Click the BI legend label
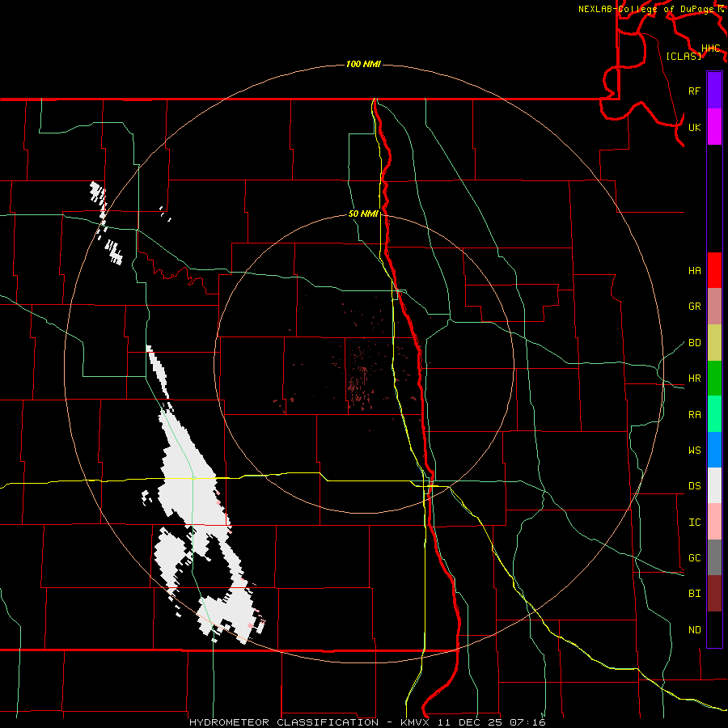This screenshot has height=728, width=728. (x=694, y=594)
